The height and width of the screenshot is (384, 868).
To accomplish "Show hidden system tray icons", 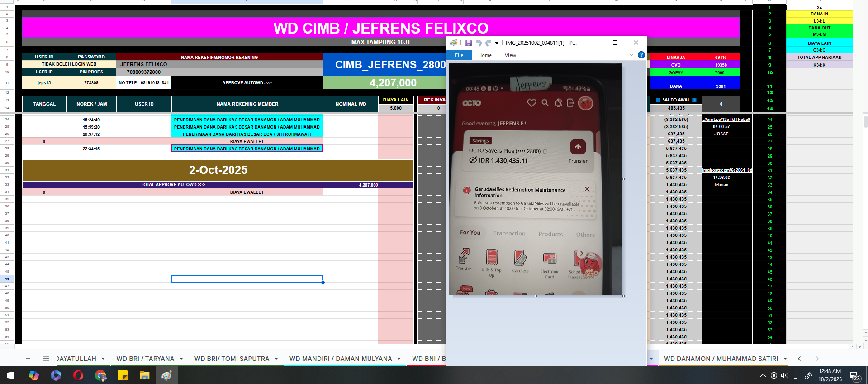I will coord(763,375).
